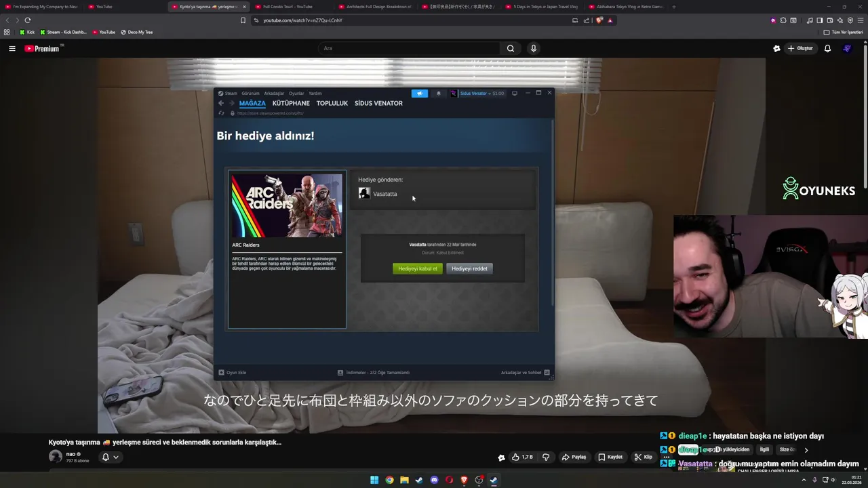Decline gift with Hediyeyi reddet
This screenshot has height=488, width=868.
pyautogui.click(x=469, y=268)
